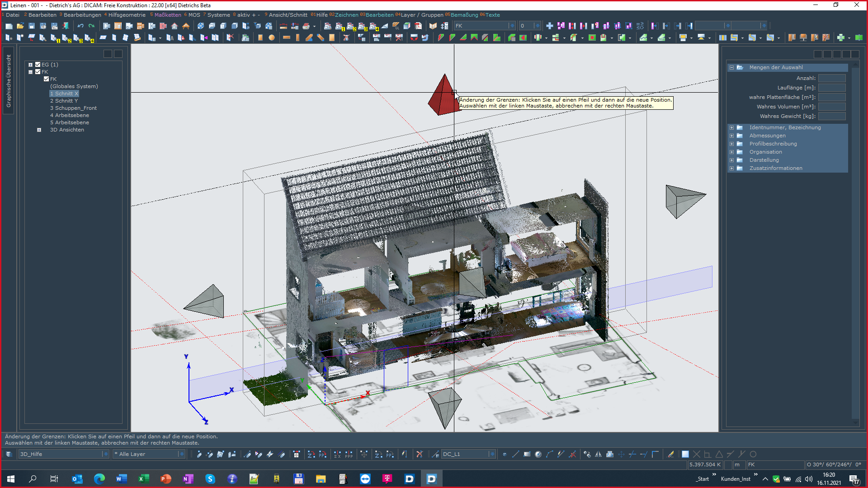Click the printer icon in top toolbar

click(x=306, y=26)
